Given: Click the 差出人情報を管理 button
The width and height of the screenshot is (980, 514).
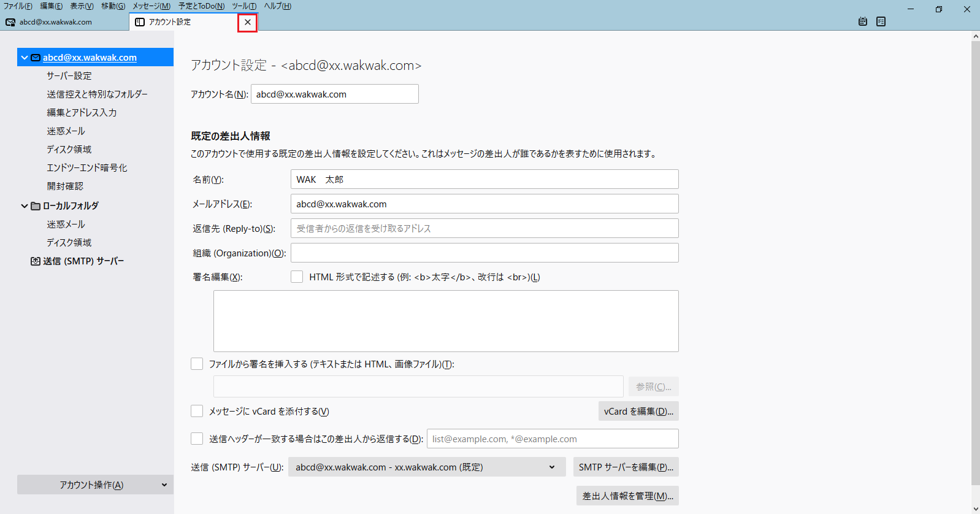Looking at the screenshot, I should click(x=627, y=496).
